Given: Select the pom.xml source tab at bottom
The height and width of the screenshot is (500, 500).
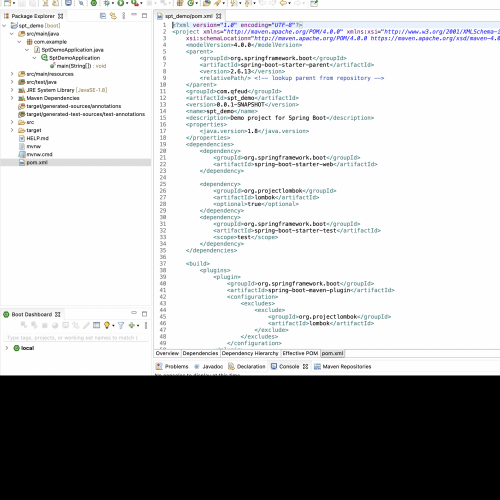Looking at the screenshot, I should 332,353.
